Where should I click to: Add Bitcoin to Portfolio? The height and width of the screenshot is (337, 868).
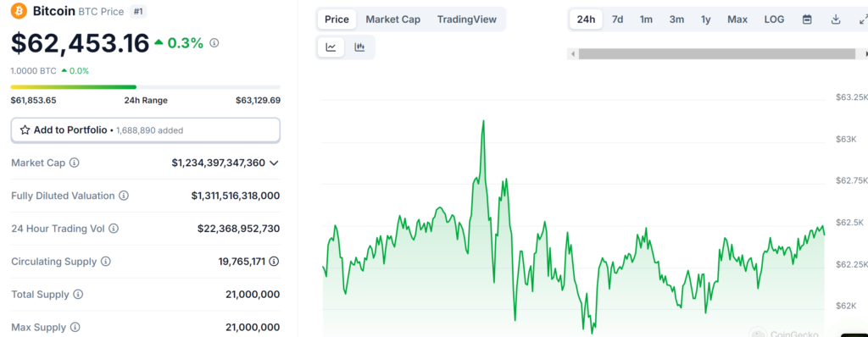tap(146, 130)
